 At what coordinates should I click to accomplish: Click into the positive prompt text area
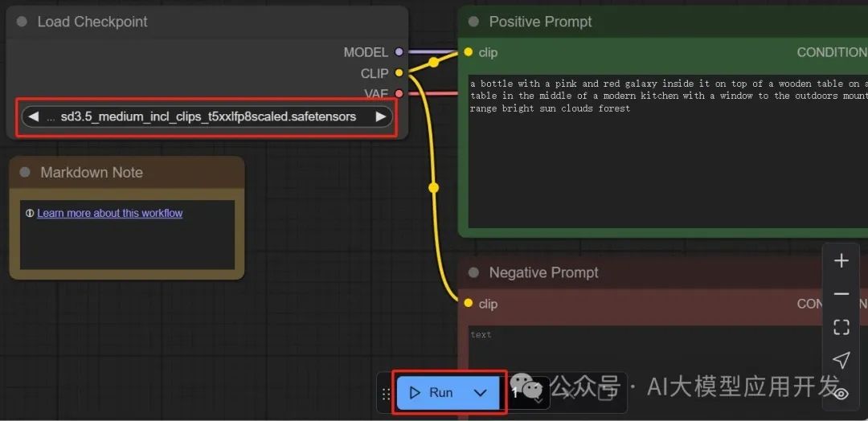tap(668, 151)
